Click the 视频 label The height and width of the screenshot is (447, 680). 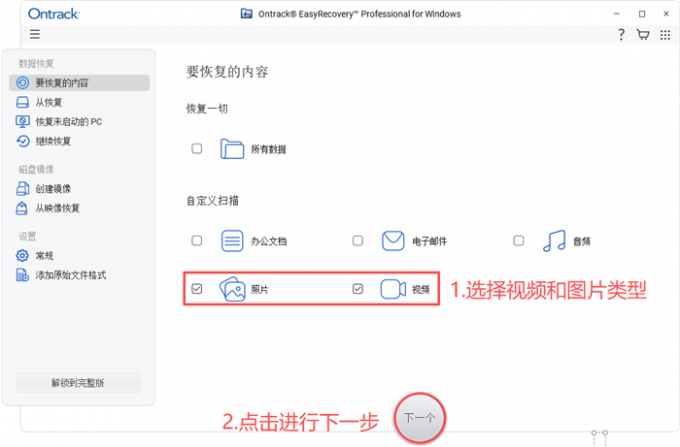coord(421,289)
